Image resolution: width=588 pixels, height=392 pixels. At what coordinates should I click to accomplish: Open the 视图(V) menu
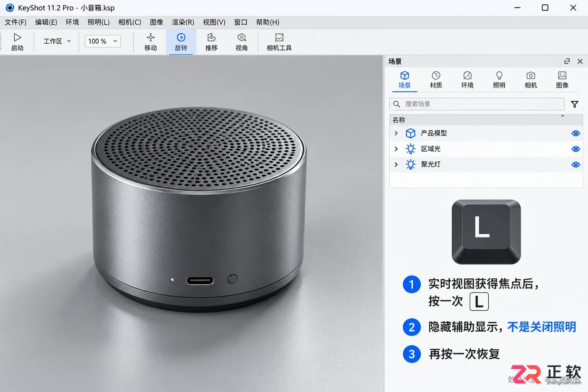point(214,22)
